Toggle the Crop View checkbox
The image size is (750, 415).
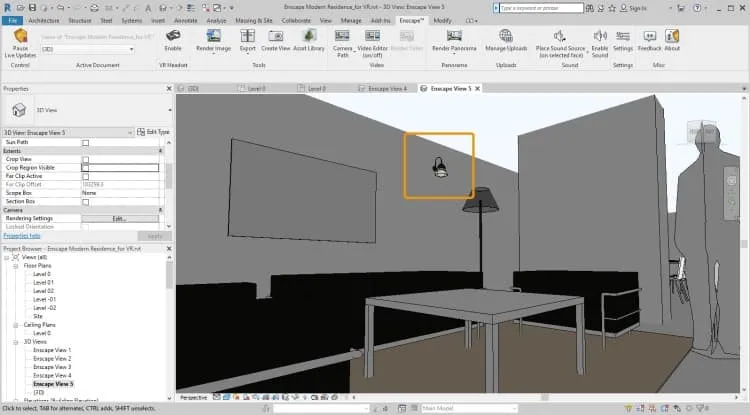86,159
